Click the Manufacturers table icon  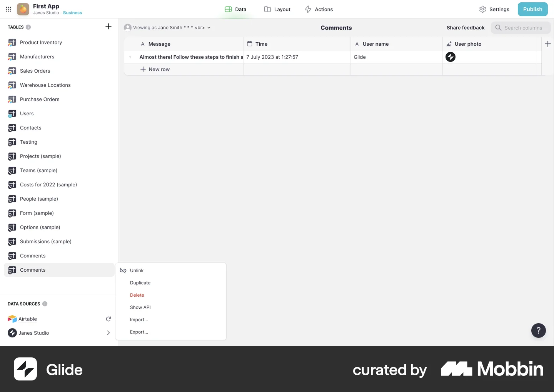12,57
